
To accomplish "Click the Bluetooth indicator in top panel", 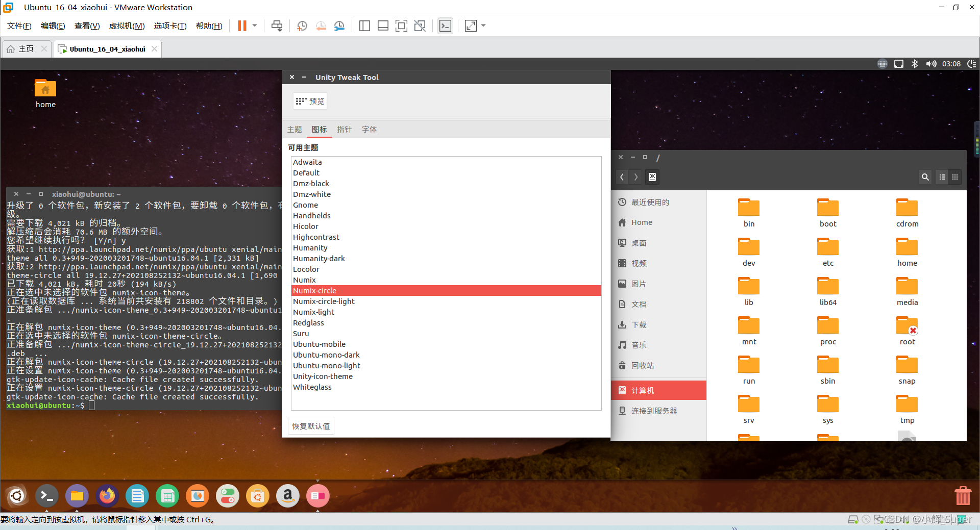I will click(x=915, y=64).
